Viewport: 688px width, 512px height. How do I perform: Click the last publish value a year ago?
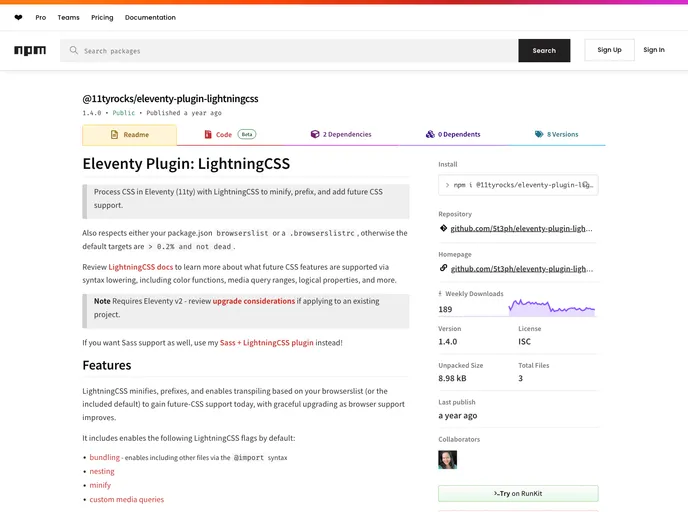(x=458, y=415)
